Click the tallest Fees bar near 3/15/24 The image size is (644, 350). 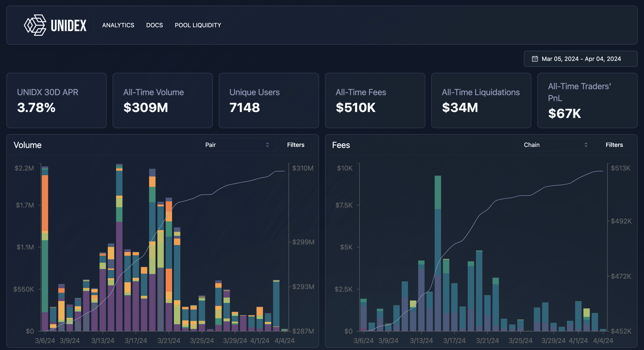(438, 253)
